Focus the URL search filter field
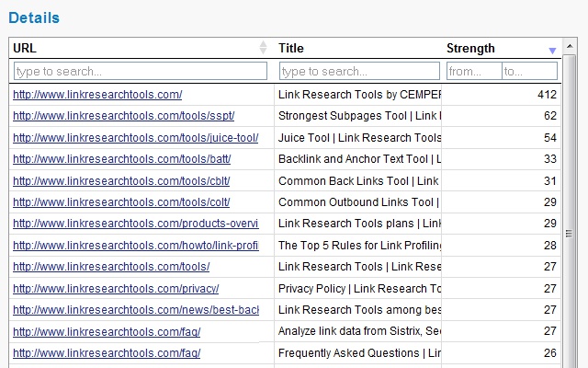588x368 pixels. [x=141, y=71]
